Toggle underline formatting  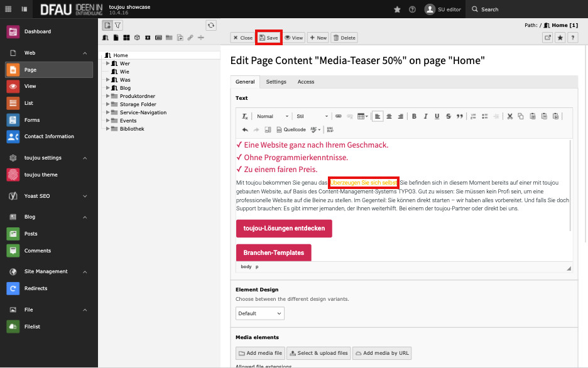(437, 116)
